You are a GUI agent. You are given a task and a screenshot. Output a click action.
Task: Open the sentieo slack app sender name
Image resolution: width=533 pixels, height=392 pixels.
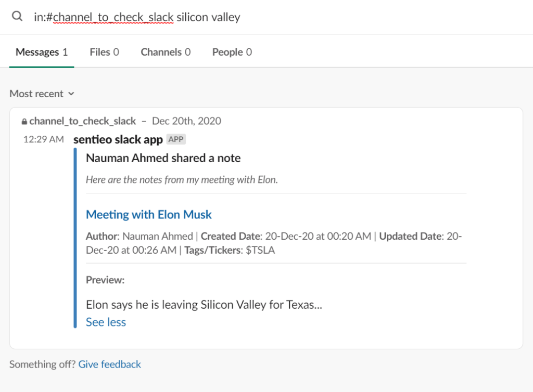tap(118, 139)
